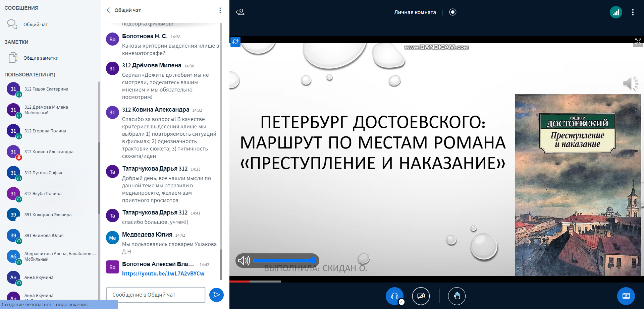Screen dimensions: 644x309
Task: Click the ПОЛЬЗОВАТЕЛИ (43) header
Action: click(30, 75)
